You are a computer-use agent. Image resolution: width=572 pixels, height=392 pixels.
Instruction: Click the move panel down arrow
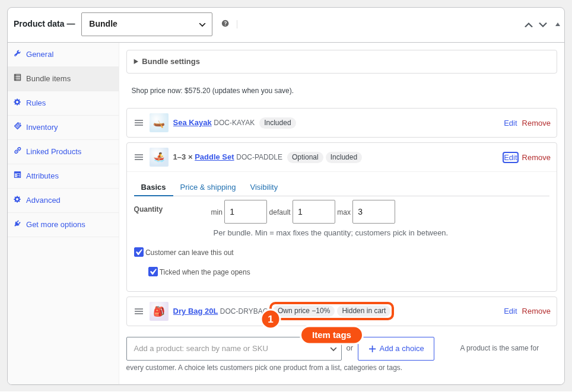(543, 25)
